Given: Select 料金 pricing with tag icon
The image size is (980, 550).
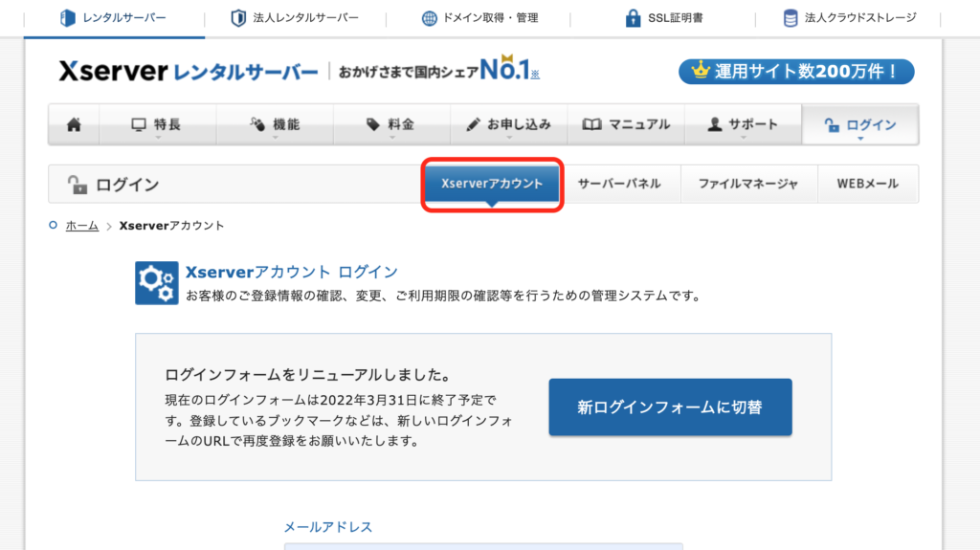Looking at the screenshot, I should (x=390, y=125).
